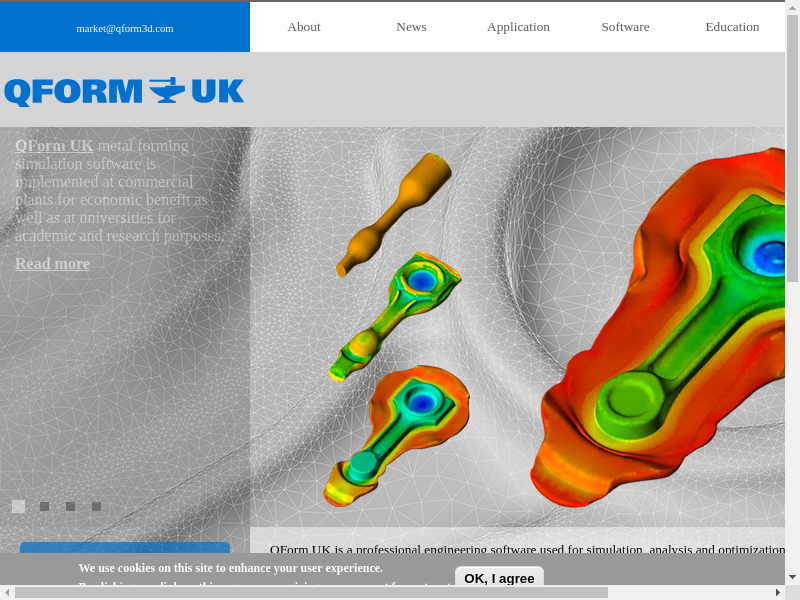Click the vertical scrollbar up arrow
This screenshot has width=800, height=600.
(792, 8)
